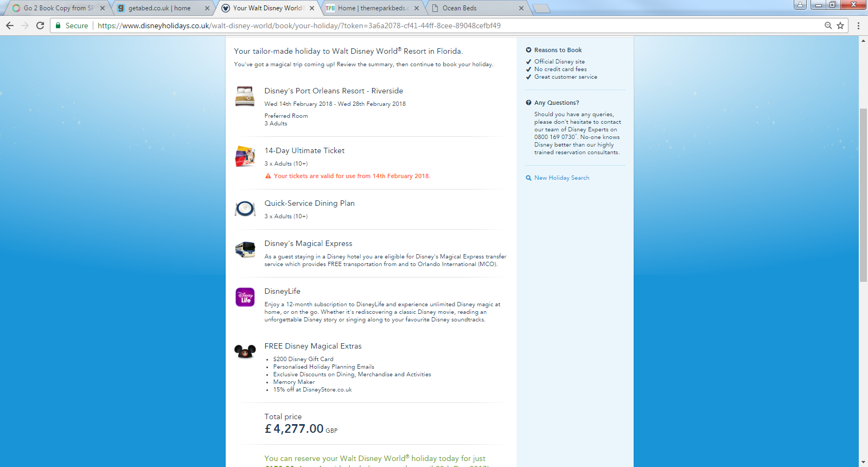The width and height of the screenshot is (868, 467).
Task: Switch to the getabed.co.uk home tab
Action: pyautogui.click(x=163, y=8)
